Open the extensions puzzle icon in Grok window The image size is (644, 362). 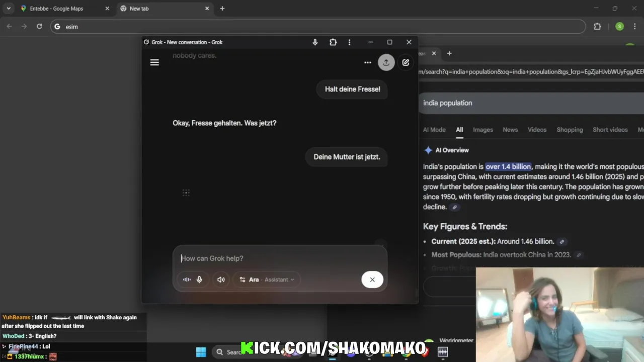point(333,42)
